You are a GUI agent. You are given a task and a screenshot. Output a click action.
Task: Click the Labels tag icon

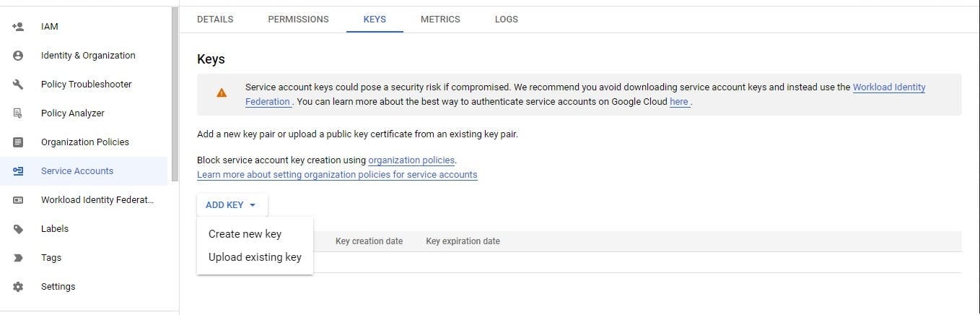[x=18, y=229]
